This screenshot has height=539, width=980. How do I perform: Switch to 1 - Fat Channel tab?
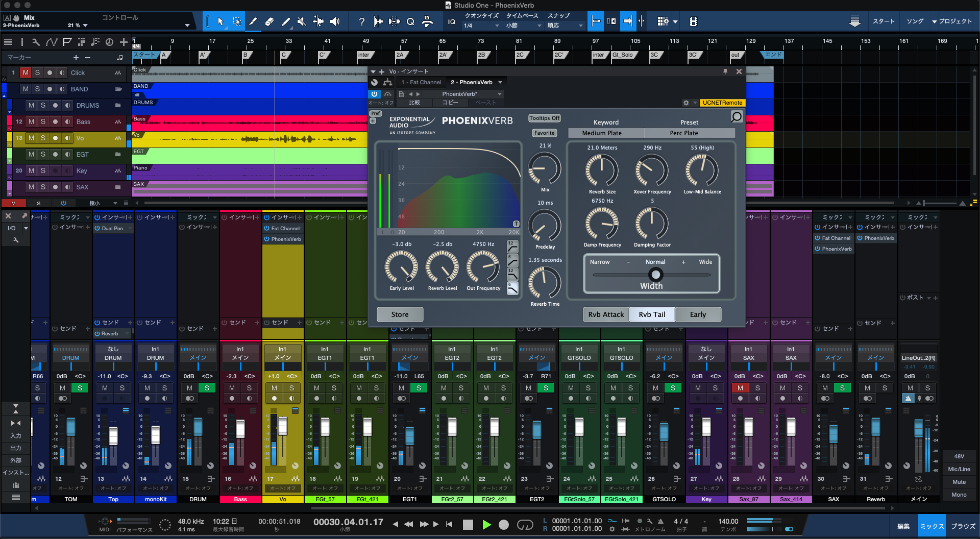pyautogui.click(x=421, y=82)
